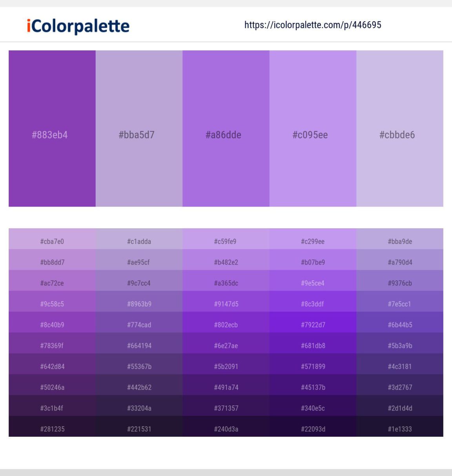Select the #bba9de shade cell

click(x=400, y=241)
